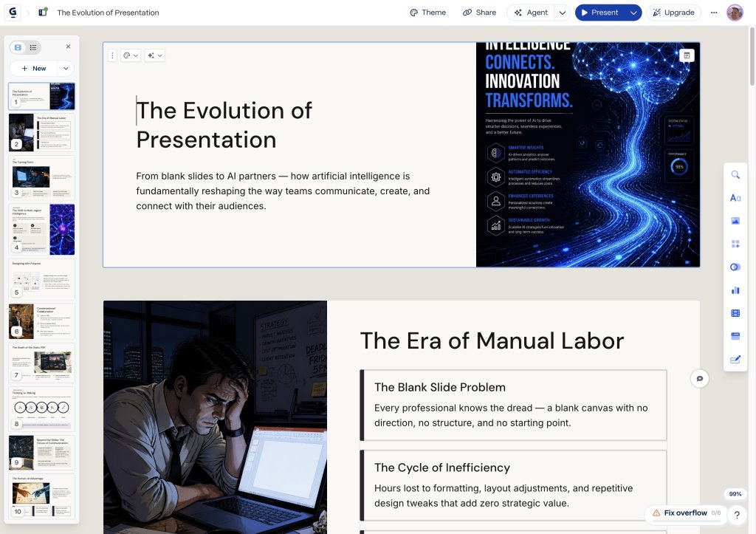Open the card style palette dropdown

(131, 55)
